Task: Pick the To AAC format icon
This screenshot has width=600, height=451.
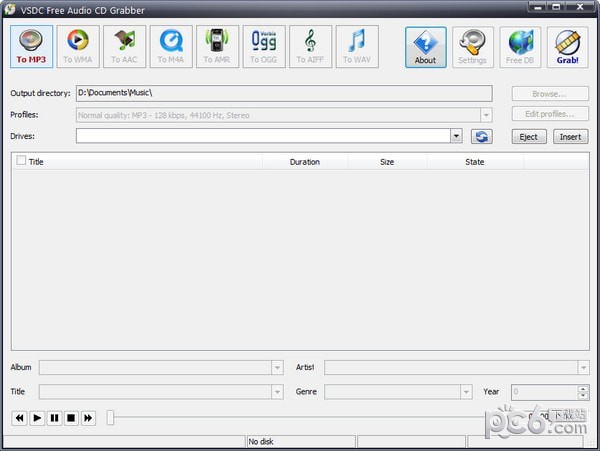Action: [124, 47]
